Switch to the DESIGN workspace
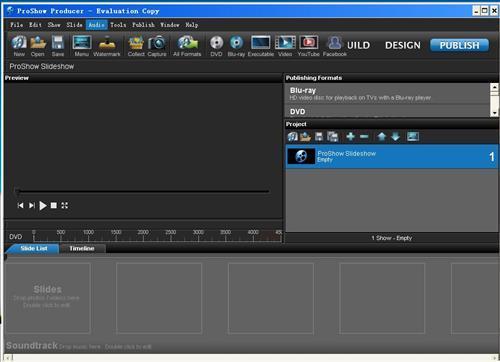500x362 pixels. [403, 45]
